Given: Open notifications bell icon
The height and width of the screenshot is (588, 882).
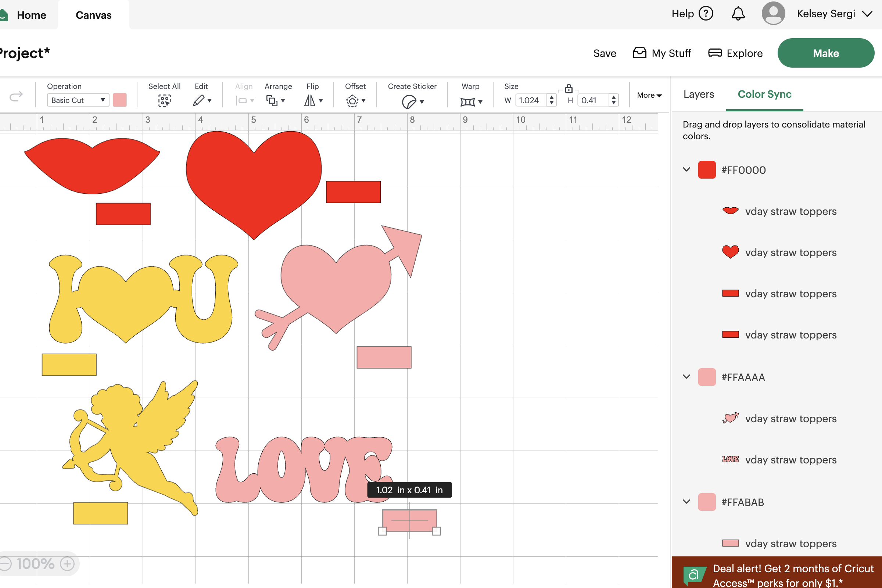Looking at the screenshot, I should coord(738,14).
